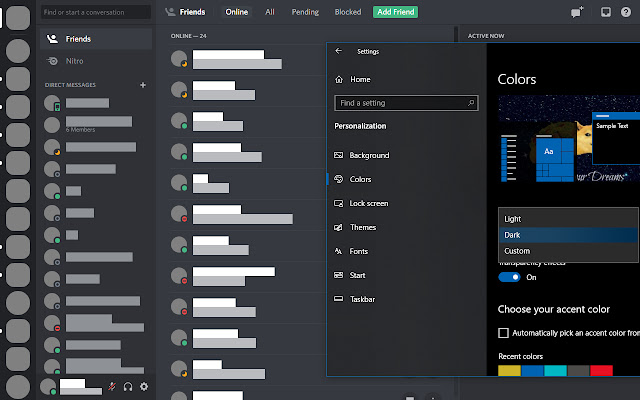The height and width of the screenshot is (400, 640).
Task: Turn off the Transparency effects toggle
Action: 509,277
